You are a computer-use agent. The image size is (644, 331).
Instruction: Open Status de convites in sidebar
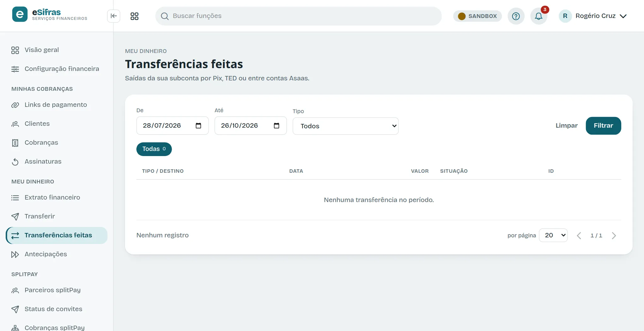pyautogui.click(x=57, y=309)
